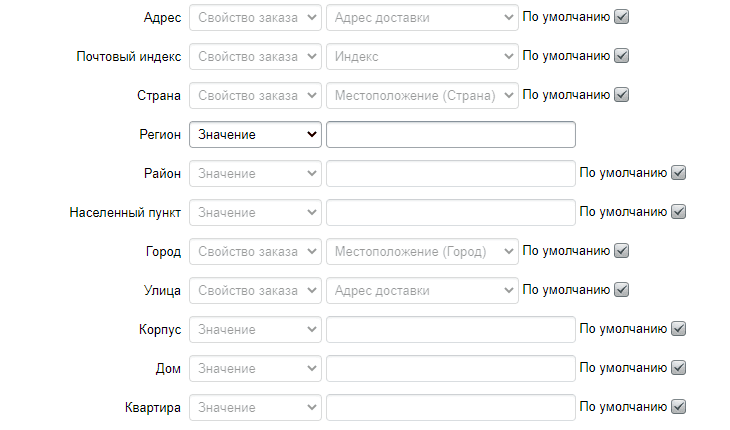The image size is (730, 430).
Task: Expand the Местоположение (Страна) dropdown
Action: (422, 96)
